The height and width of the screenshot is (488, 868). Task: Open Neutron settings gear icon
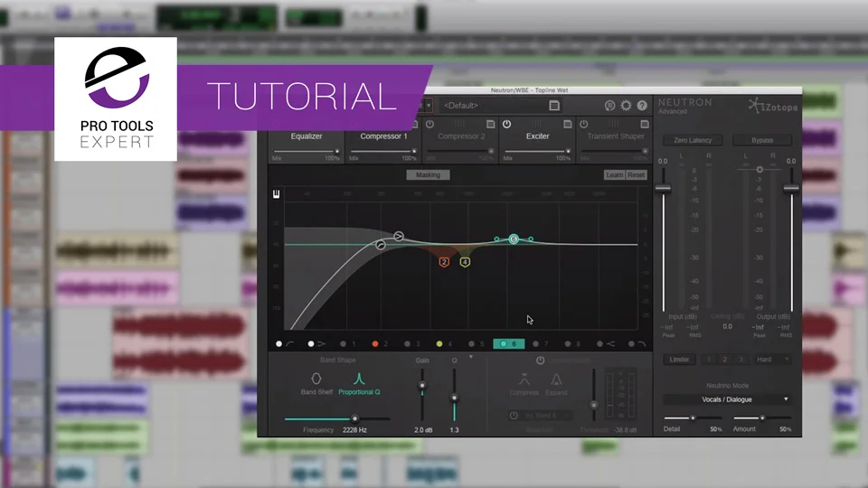tap(626, 106)
